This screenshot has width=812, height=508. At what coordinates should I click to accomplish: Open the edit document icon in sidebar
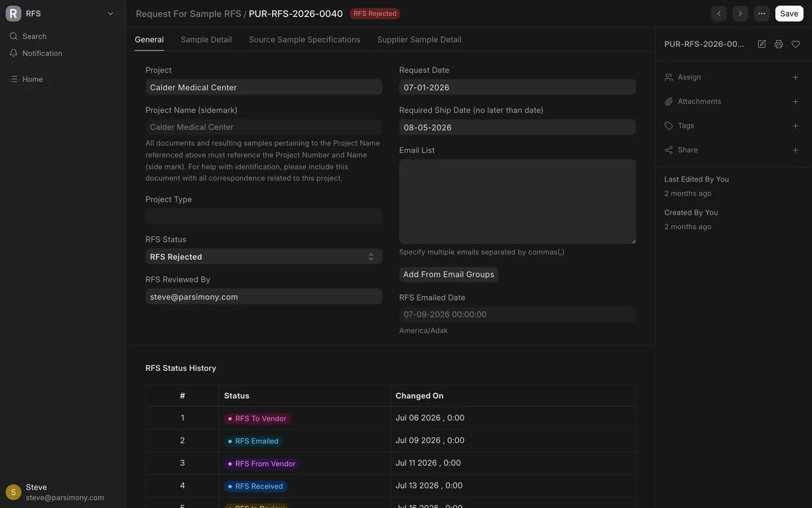coord(762,44)
